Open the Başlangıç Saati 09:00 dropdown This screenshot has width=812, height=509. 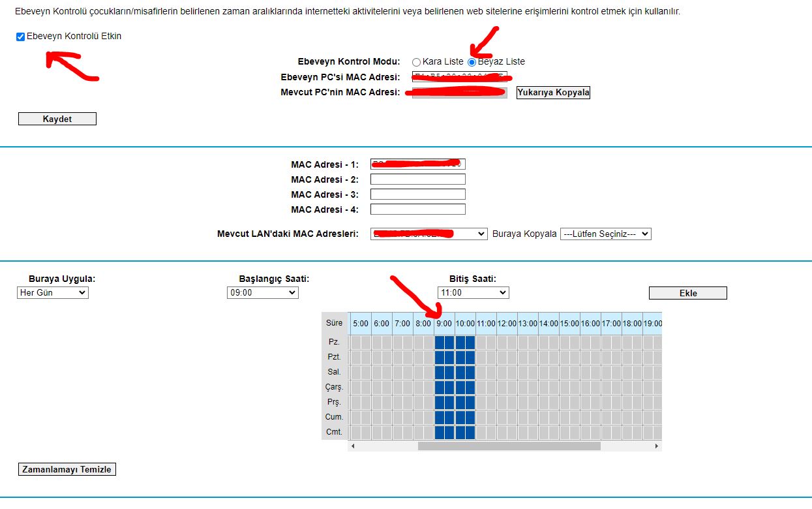(263, 293)
